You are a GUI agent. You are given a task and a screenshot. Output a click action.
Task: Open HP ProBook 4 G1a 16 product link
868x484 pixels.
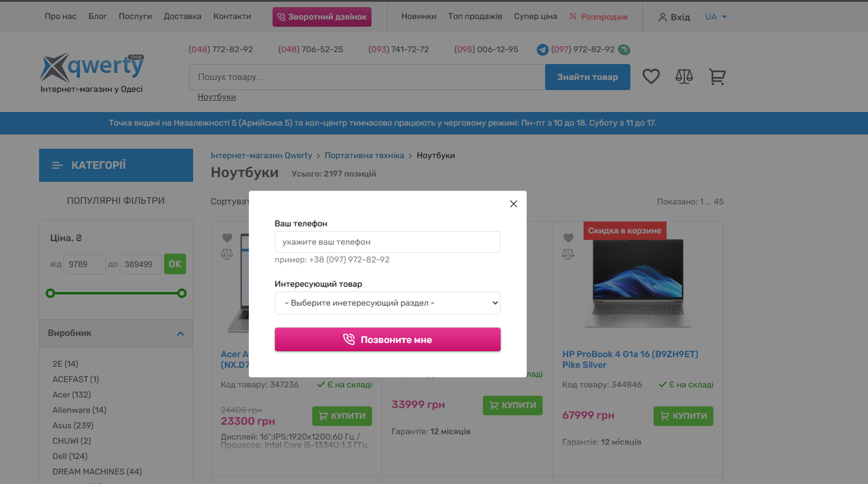tap(630, 359)
